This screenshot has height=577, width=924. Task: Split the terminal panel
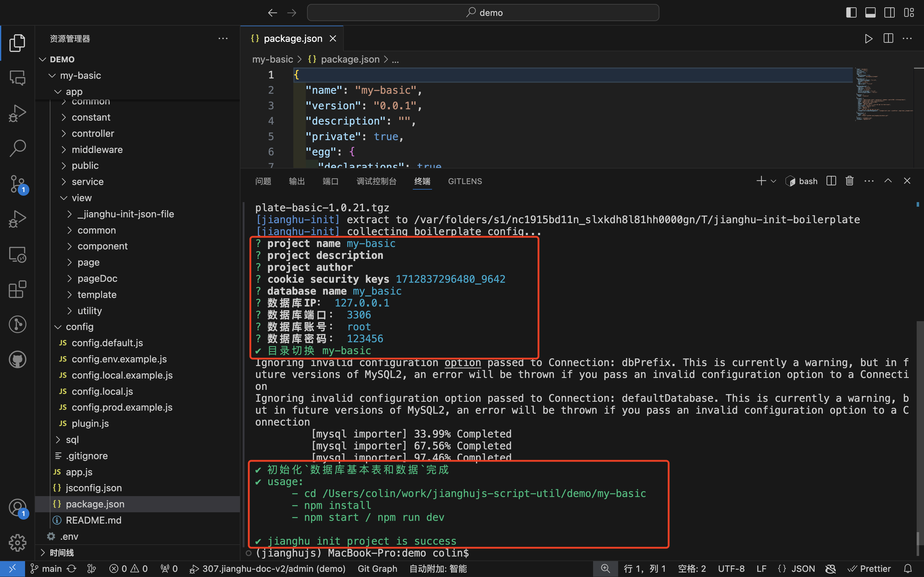831,181
